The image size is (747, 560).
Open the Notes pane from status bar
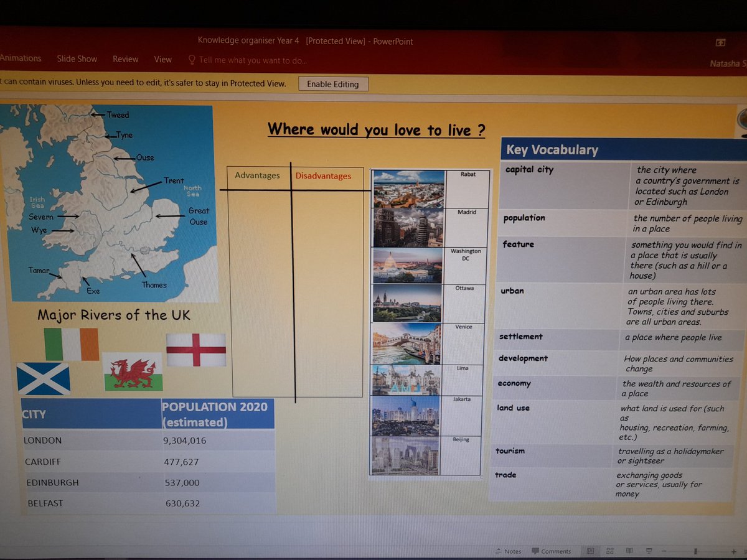508,551
